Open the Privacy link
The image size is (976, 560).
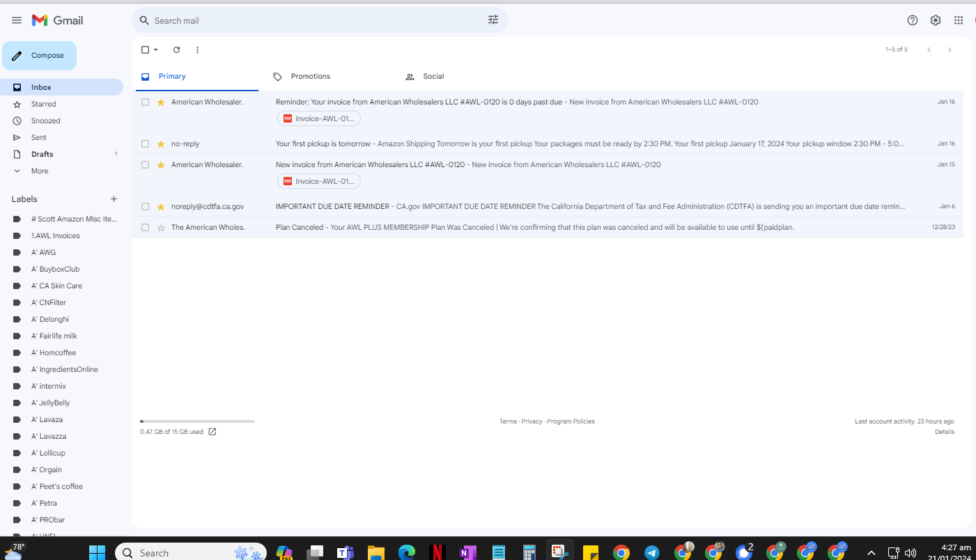[532, 421]
